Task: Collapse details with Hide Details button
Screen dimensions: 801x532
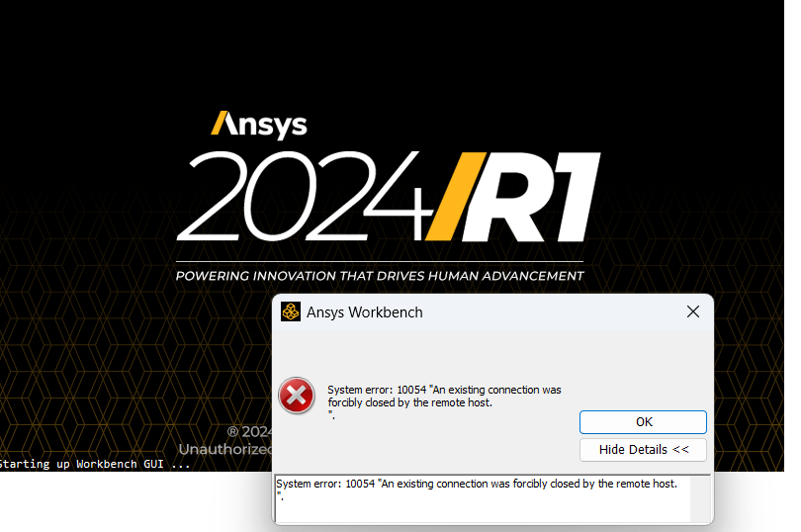Action: [x=643, y=450]
